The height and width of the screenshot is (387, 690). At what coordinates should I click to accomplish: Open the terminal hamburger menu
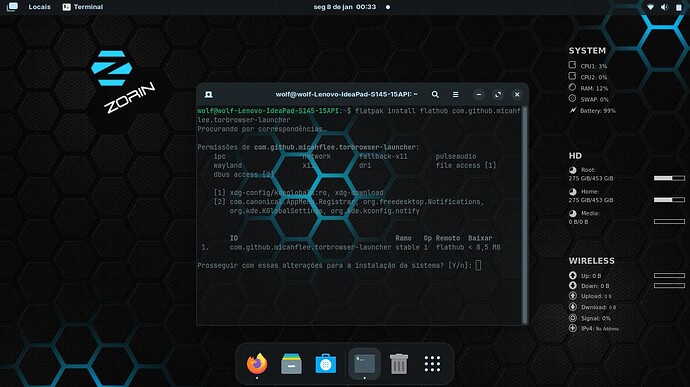(x=455, y=94)
